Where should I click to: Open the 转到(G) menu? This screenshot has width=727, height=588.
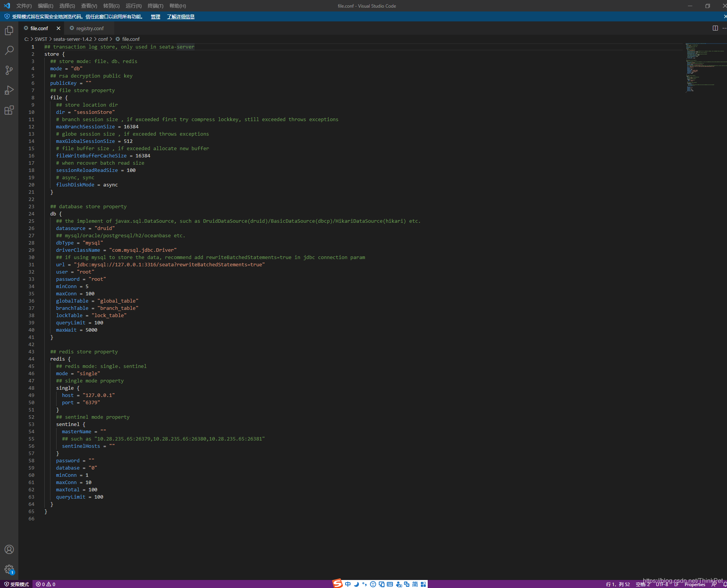111,6
